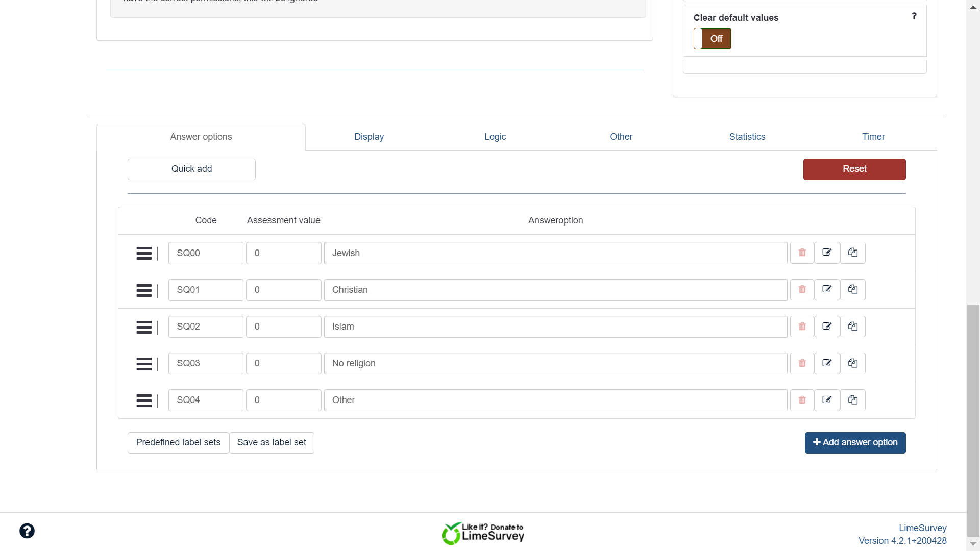
Task: Click Add answer option button
Action: click(x=855, y=443)
